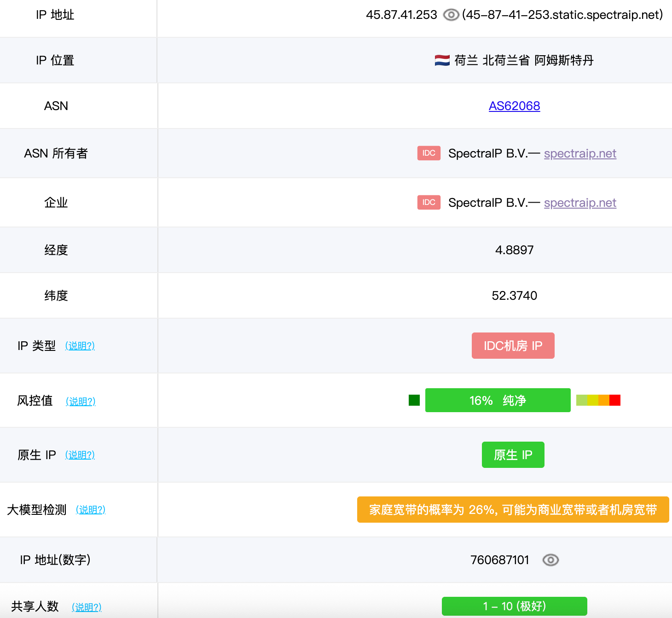Click 说明? help link next to 大模型检测

(91, 510)
